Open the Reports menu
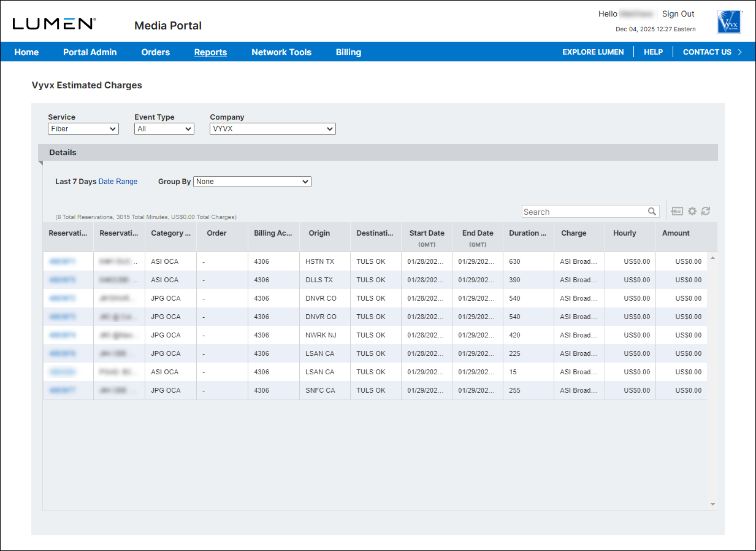 pyautogui.click(x=210, y=52)
